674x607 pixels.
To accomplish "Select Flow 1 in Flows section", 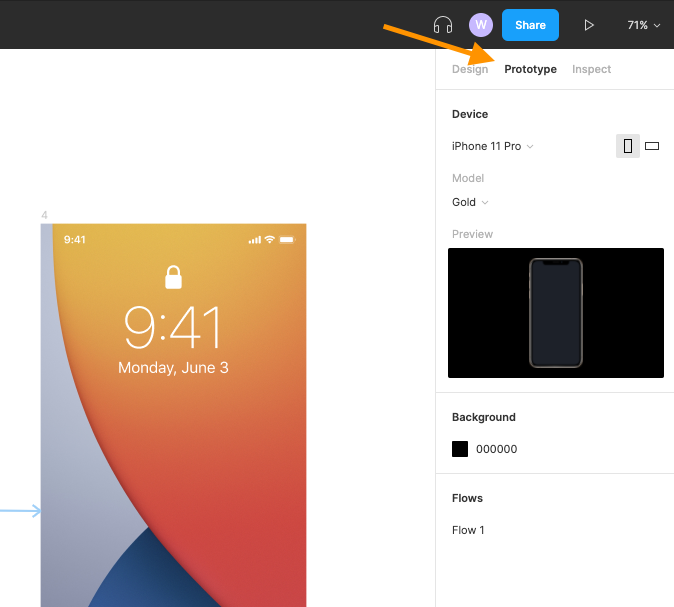I will (468, 530).
